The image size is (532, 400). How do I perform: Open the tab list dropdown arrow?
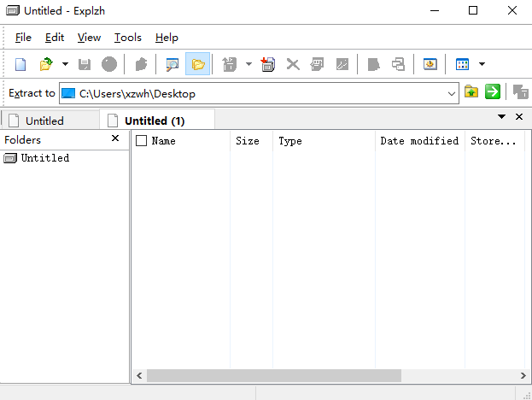(502, 116)
